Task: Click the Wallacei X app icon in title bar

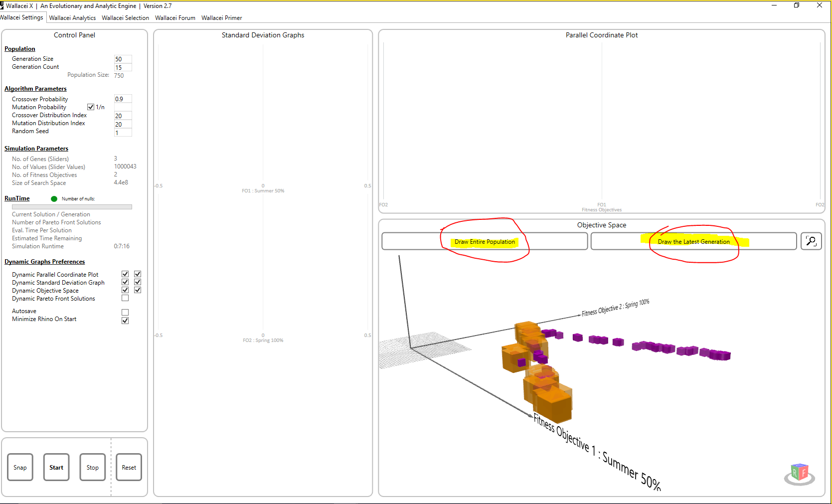Action: pos(2,5)
